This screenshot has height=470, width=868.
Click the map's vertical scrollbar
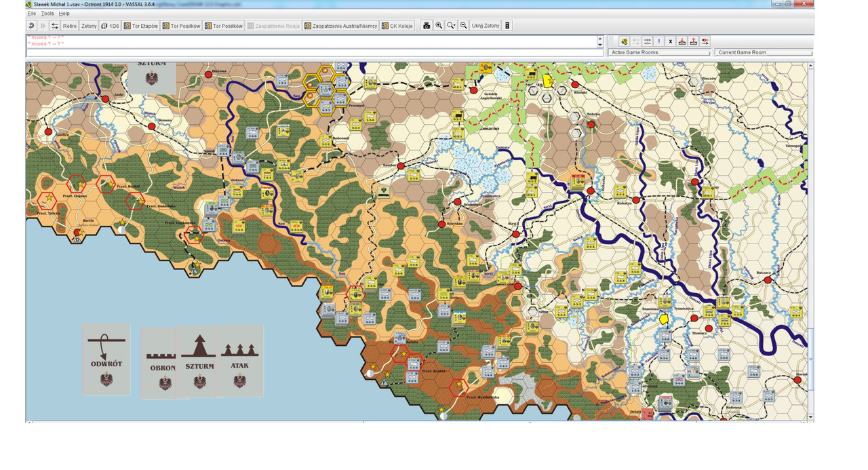click(811, 241)
